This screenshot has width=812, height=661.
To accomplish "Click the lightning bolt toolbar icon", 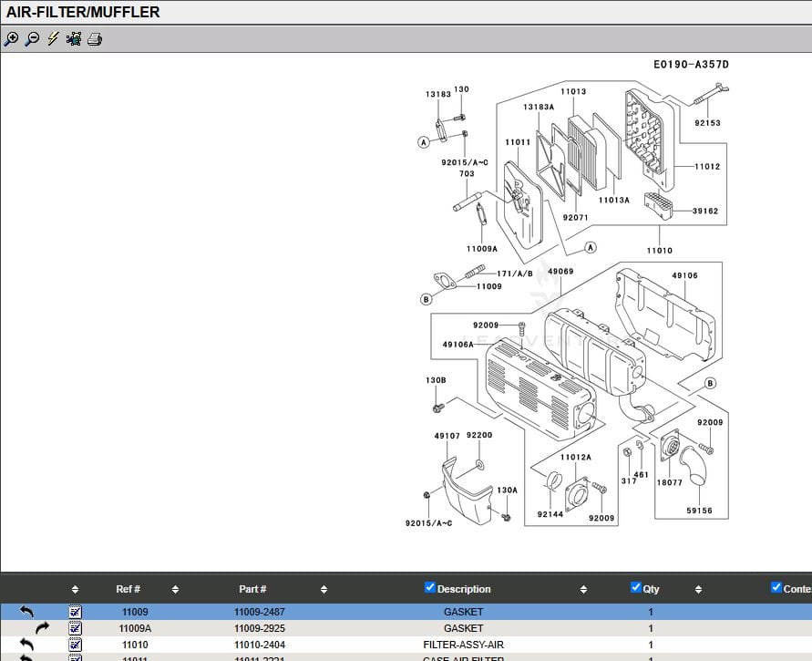I will 53,39.
